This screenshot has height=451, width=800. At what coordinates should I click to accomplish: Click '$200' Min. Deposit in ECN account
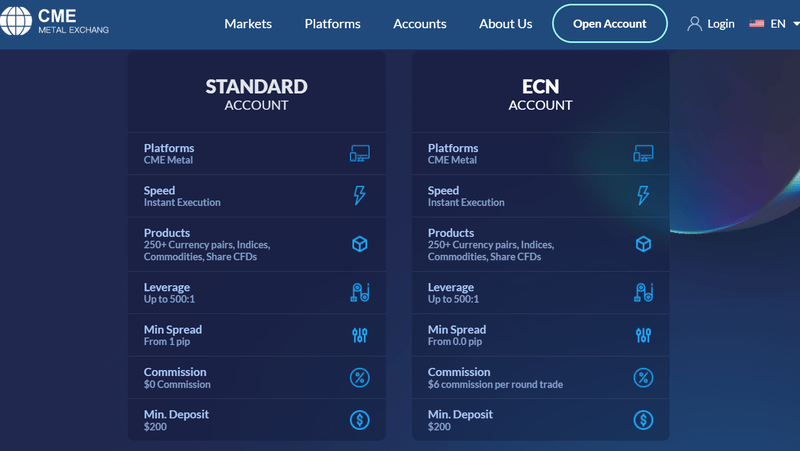pyautogui.click(x=439, y=427)
